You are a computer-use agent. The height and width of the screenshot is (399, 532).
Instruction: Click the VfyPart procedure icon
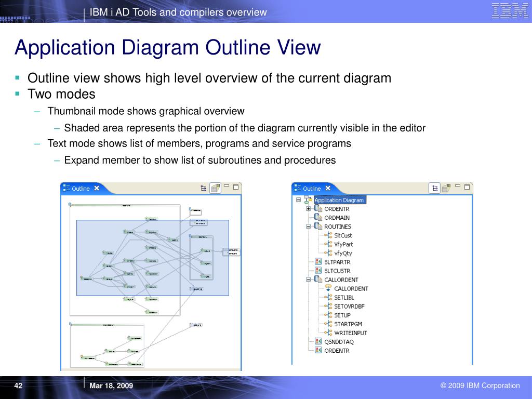(x=328, y=244)
